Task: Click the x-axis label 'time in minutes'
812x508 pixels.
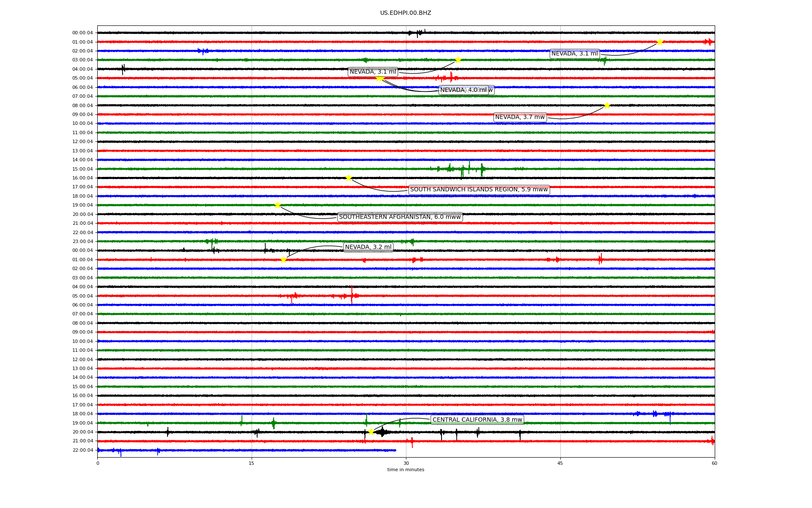Action: pos(406,470)
